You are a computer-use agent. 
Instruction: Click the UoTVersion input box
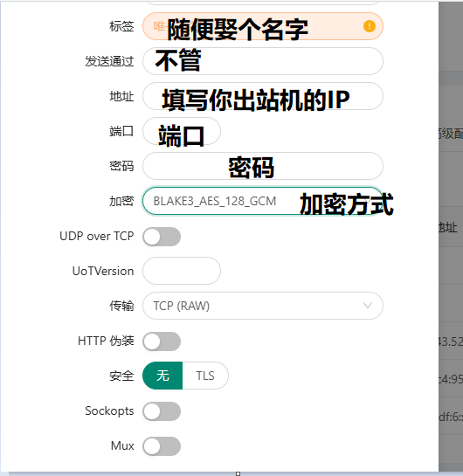[x=182, y=271]
